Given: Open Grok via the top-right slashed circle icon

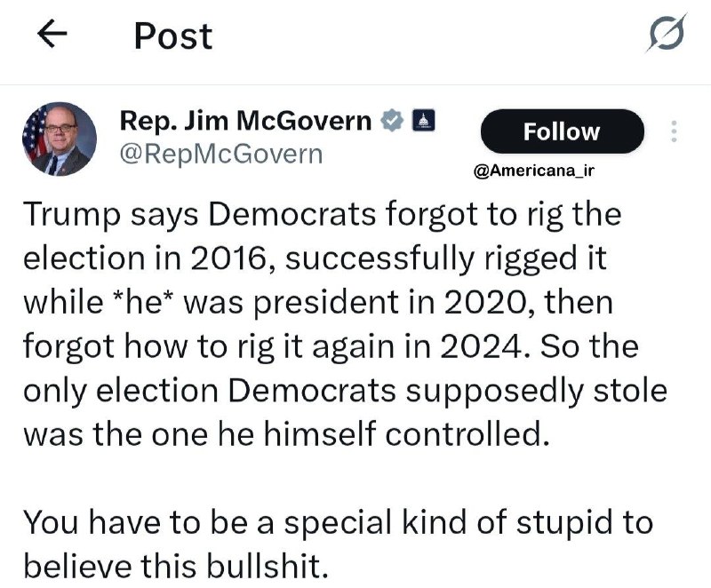Looking at the screenshot, I should 666,34.
